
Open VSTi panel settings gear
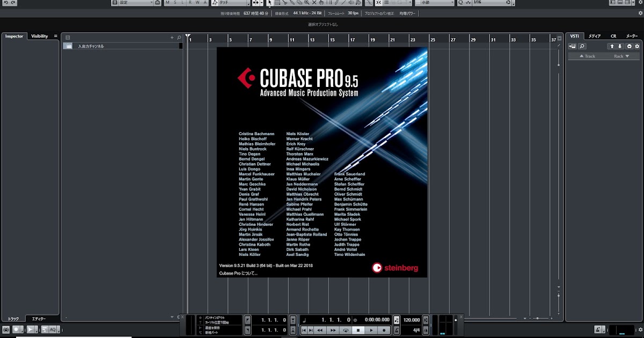click(637, 46)
